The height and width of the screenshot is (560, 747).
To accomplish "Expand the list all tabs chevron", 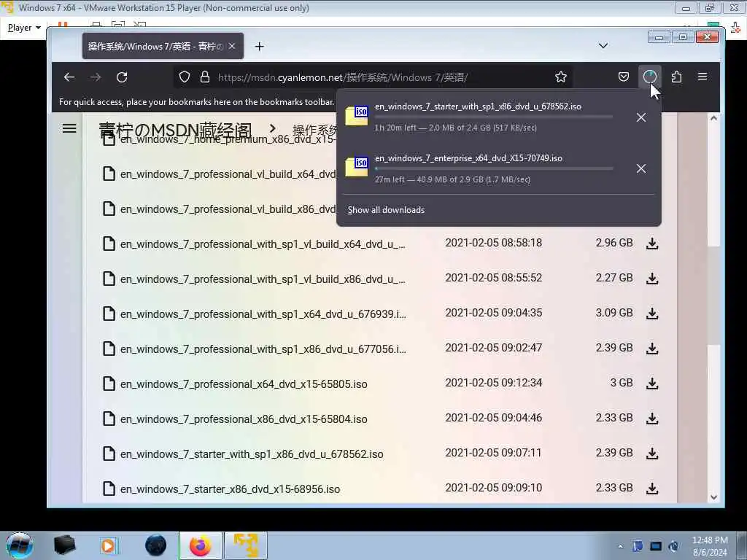I will pyautogui.click(x=603, y=46).
